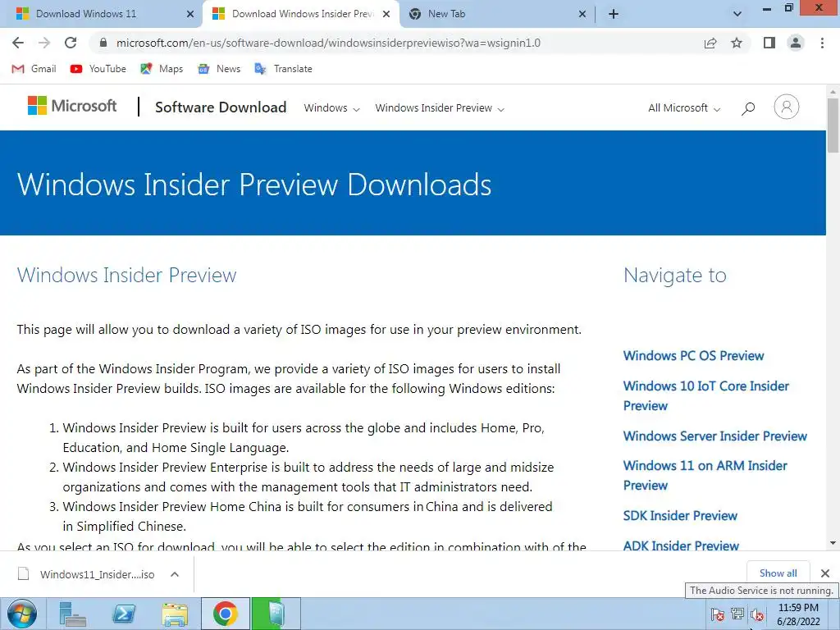The width and height of the screenshot is (840, 630).
Task: Open the Chrome three-dot menu
Action: click(822, 43)
